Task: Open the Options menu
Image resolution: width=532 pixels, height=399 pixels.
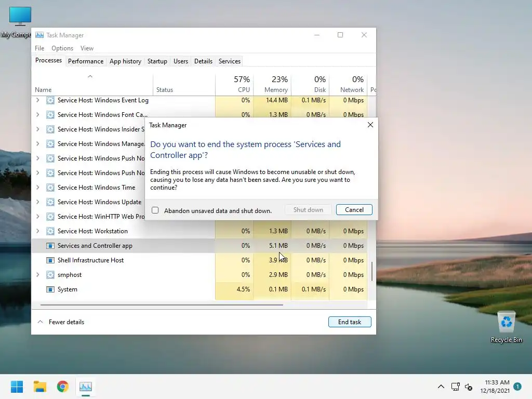Action: [62, 48]
